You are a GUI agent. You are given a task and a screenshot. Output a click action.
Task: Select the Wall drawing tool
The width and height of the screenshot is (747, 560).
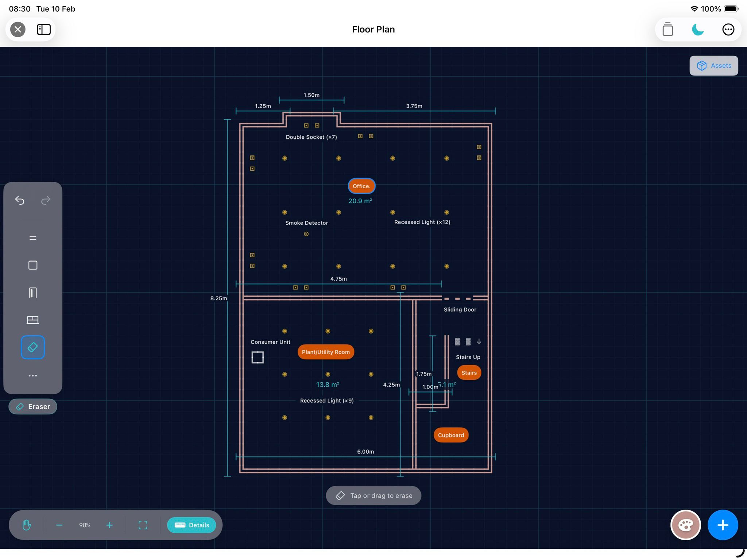coord(32,237)
